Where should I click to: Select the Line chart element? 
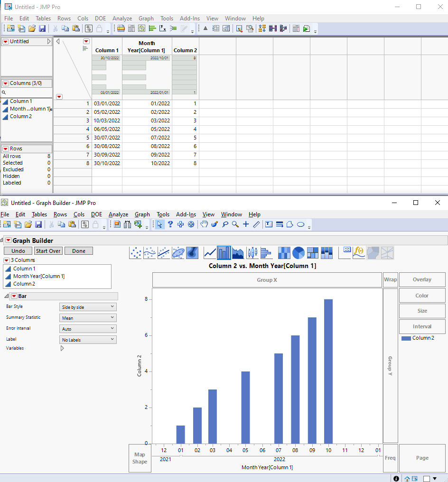pyautogui.click(x=210, y=253)
